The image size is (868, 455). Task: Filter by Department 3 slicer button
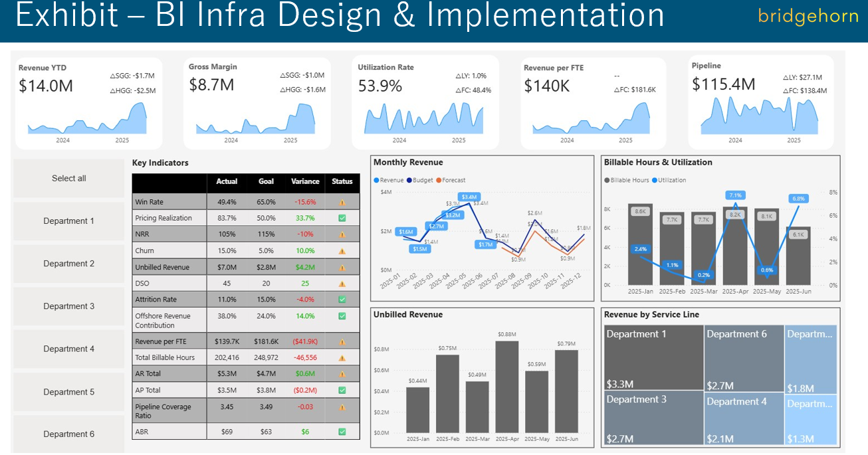69,306
